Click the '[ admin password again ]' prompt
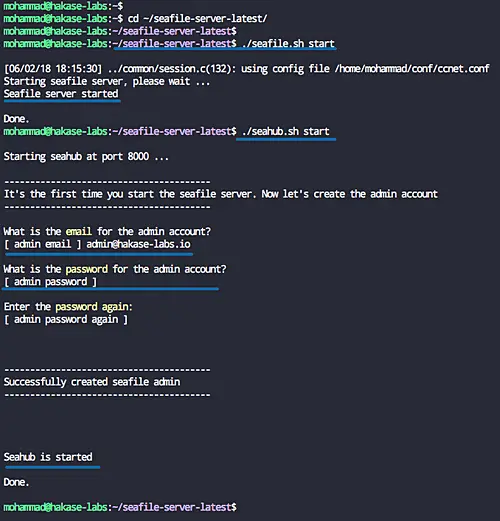 point(66,320)
